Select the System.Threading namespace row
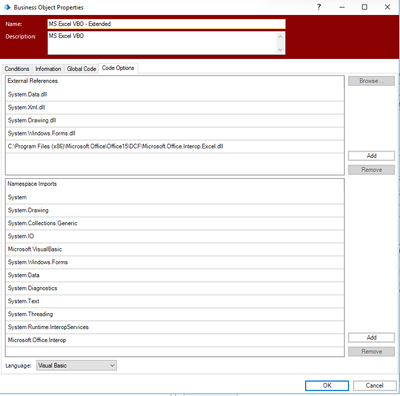 175,314
